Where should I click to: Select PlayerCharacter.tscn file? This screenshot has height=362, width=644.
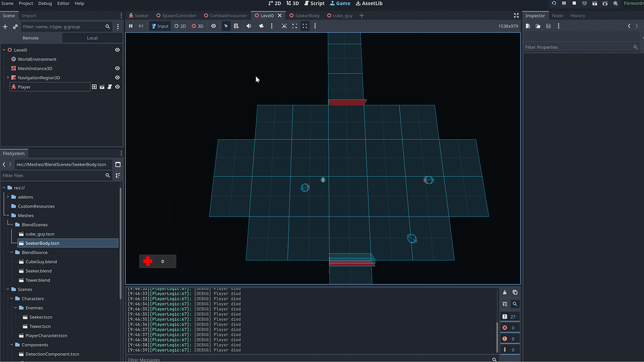pyautogui.click(x=46, y=336)
